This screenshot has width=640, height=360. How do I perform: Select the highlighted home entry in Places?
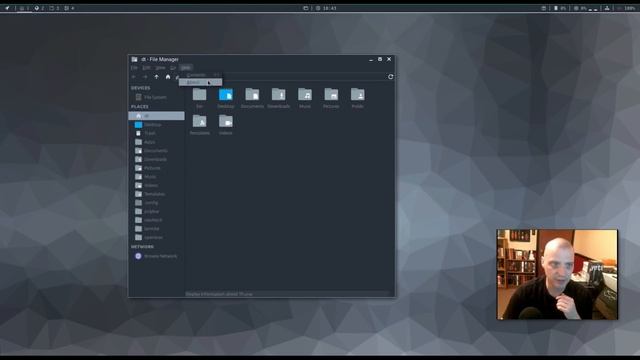(x=156, y=116)
